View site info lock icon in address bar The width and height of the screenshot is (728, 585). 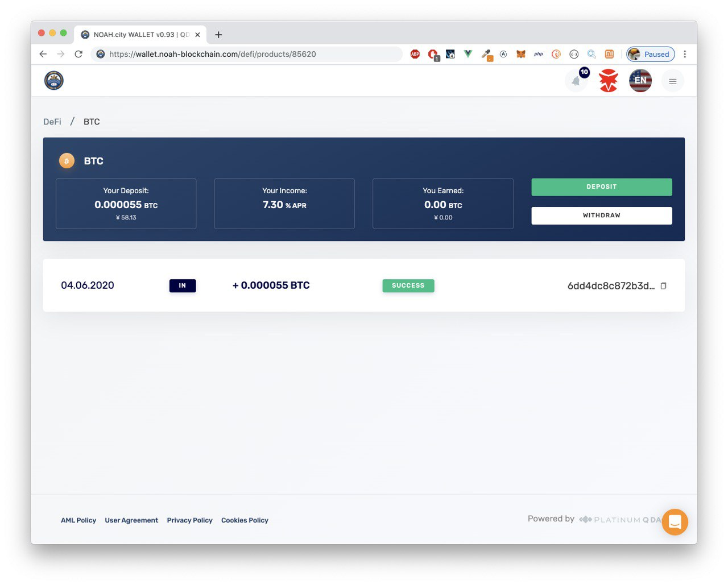pyautogui.click(x=101, y=54)
